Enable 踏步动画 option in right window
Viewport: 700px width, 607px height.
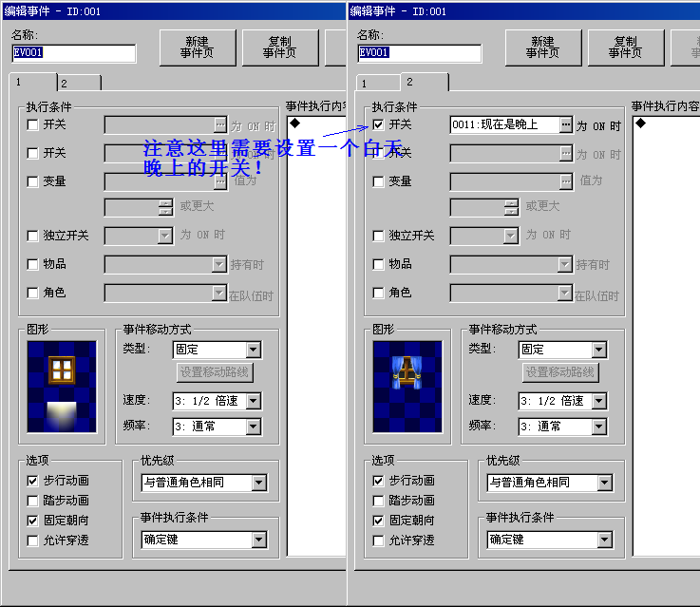tap(378, 501)
